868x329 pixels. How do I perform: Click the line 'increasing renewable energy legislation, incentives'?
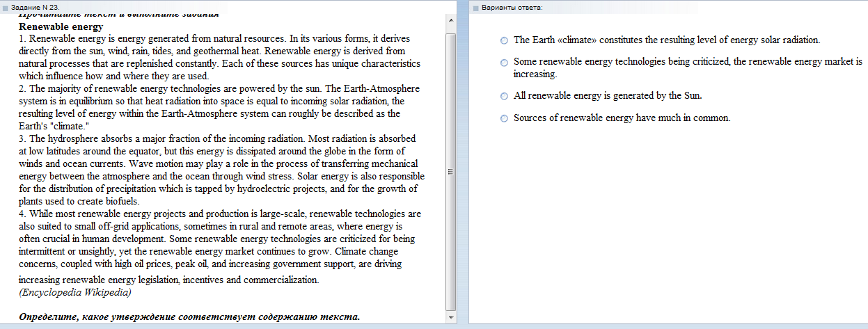point(168,280)
